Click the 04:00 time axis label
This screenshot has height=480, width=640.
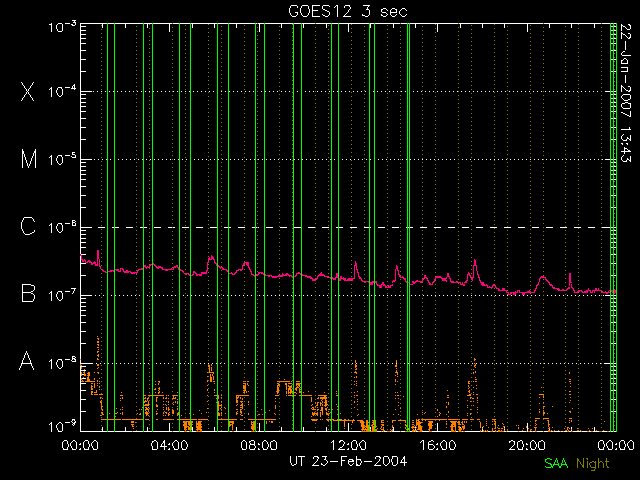click(x=170, y=445)
